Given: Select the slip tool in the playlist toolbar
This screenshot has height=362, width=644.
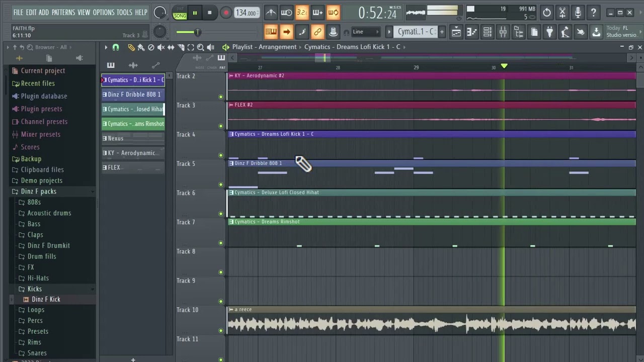Looking at the screenshot, I should 171,47.
